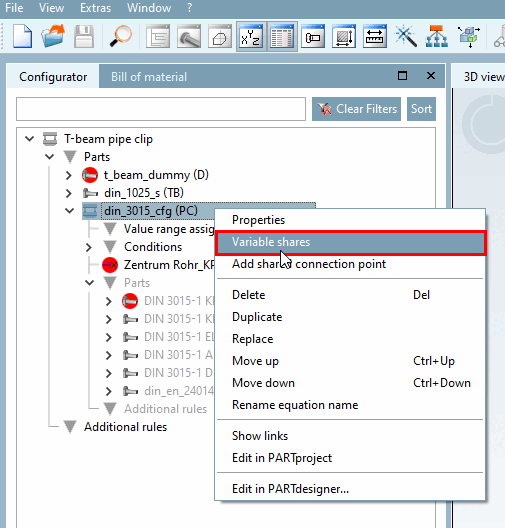Choose Rename equation name

click(x=350, y=405)
